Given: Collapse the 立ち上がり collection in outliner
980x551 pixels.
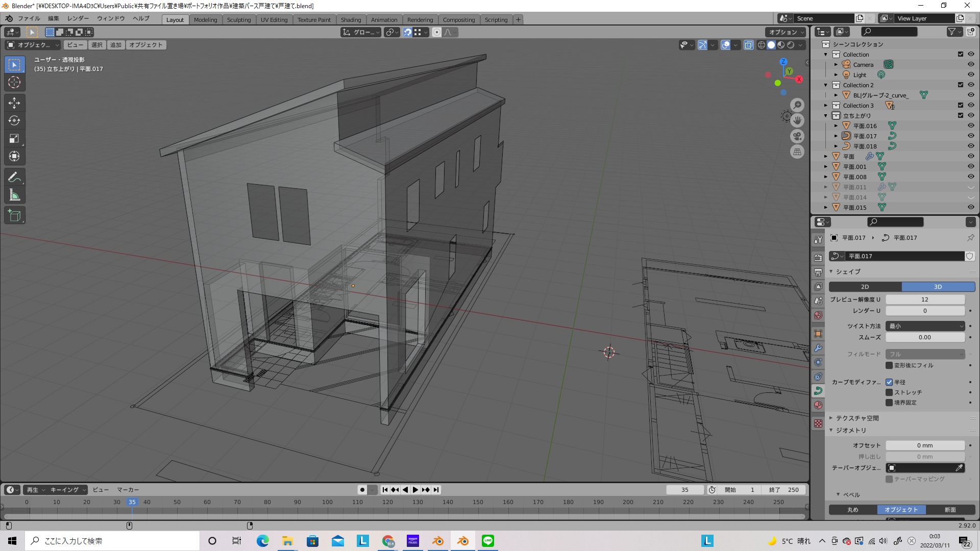Looking at the screenshot, I should pyautogui.click(x=826, y=116).
